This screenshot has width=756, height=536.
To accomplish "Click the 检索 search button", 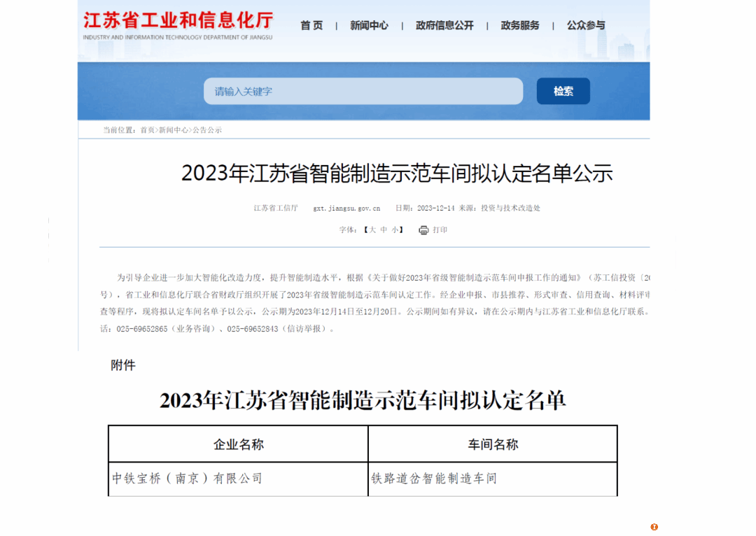I will point(563,91).
